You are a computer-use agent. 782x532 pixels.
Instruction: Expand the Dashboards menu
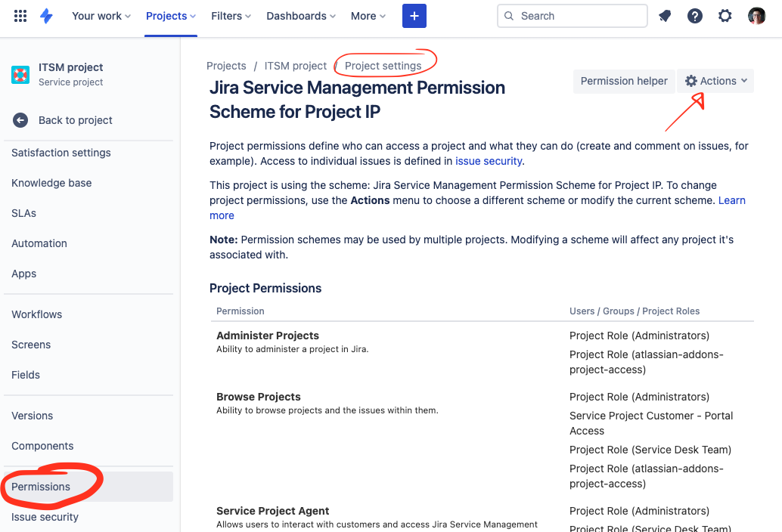click(x=301, y=16)
